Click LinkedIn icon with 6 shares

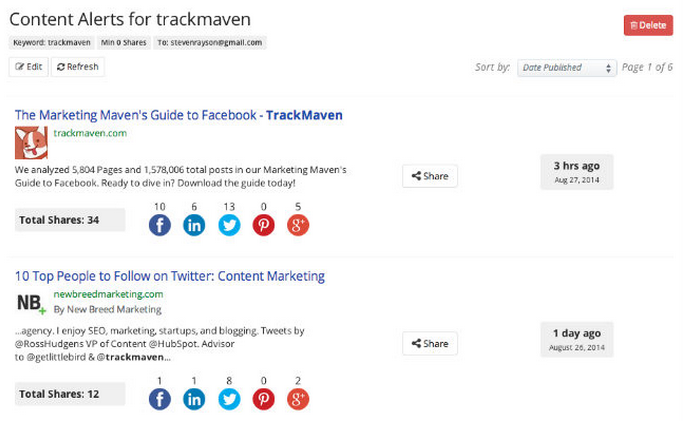point(194,225)
